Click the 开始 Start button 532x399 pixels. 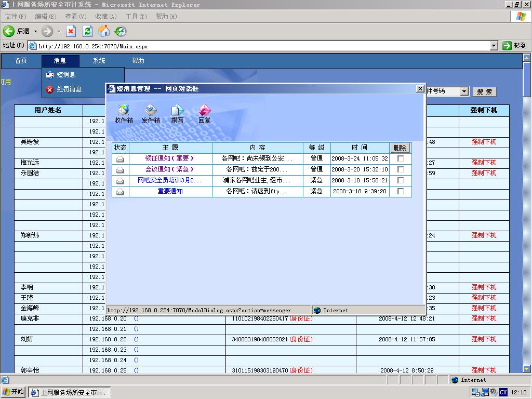13,392
